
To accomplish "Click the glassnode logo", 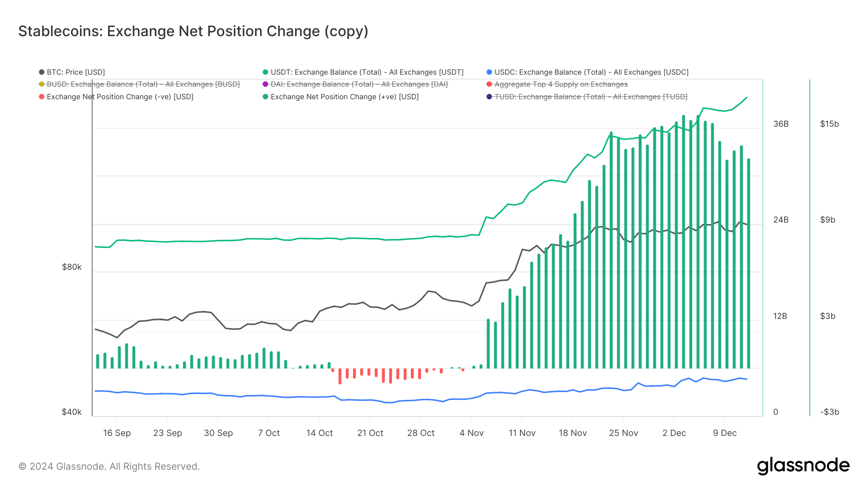I will click(803, 466).
